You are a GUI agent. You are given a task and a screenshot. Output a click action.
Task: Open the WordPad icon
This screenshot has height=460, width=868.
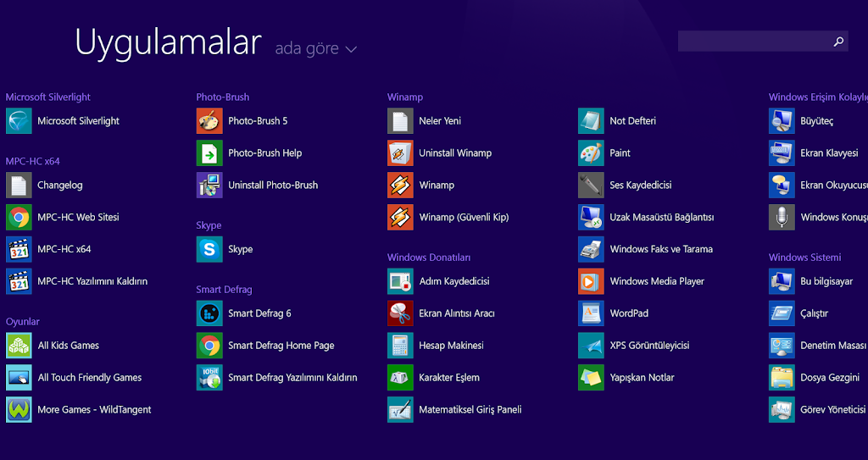point(591,313)
